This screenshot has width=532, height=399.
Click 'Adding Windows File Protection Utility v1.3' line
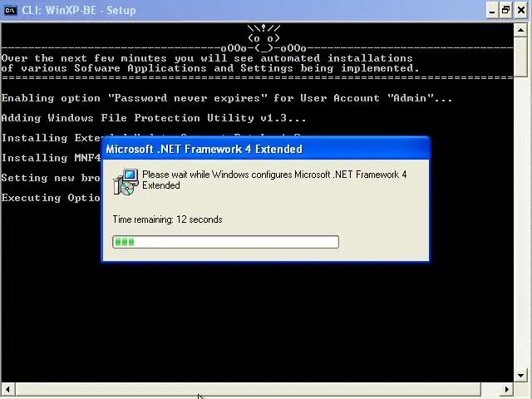pos(153,118)
